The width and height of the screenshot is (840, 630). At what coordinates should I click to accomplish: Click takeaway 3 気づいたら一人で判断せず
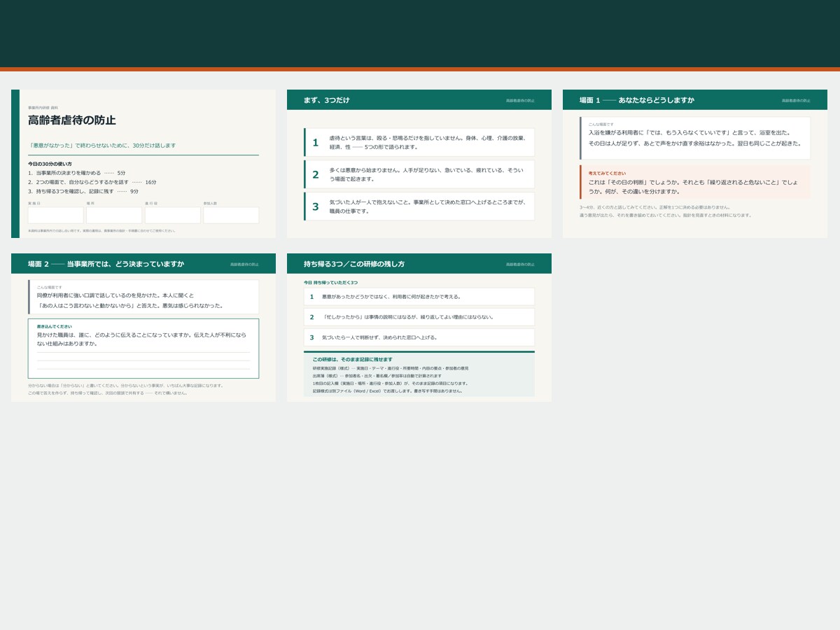419,337
